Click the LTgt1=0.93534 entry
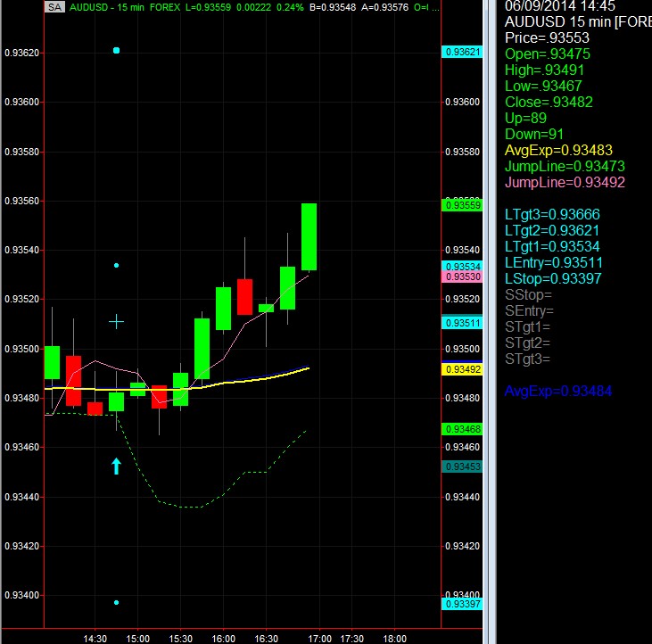Viewport: 652px width, 644px height. (552, 246)
